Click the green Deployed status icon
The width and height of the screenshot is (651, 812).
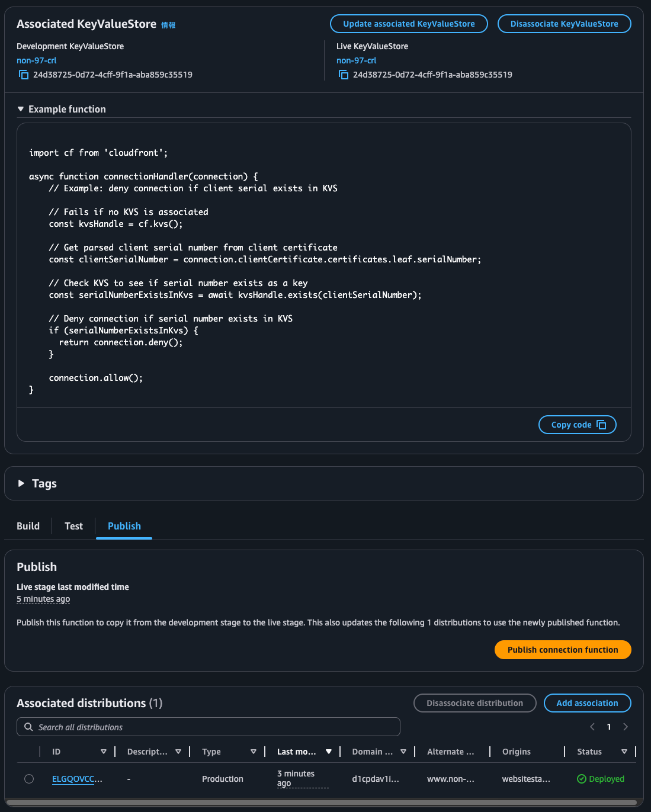point(582,779)
